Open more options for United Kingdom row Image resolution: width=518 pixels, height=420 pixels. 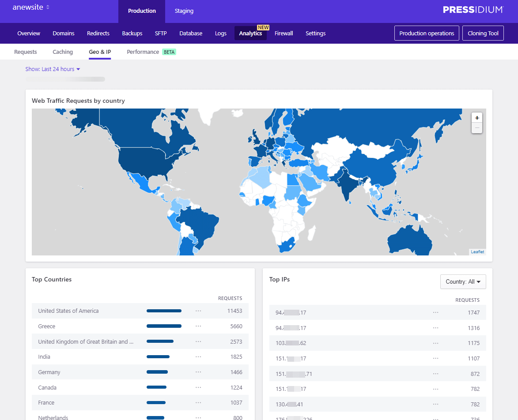pos(198,341)
